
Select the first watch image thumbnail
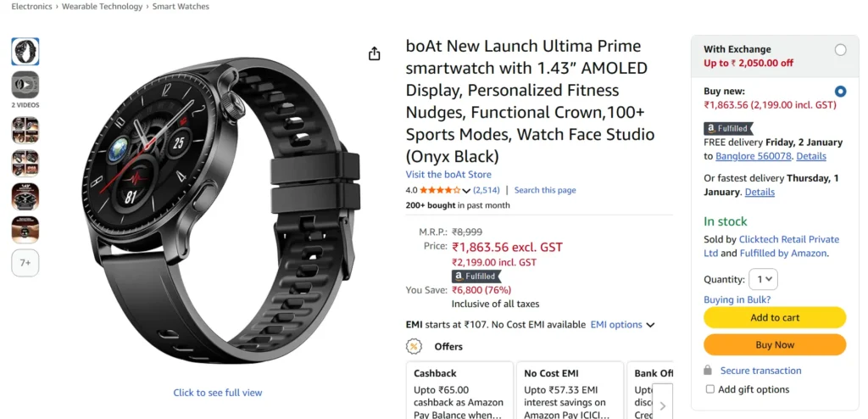(x=25, y=52)
